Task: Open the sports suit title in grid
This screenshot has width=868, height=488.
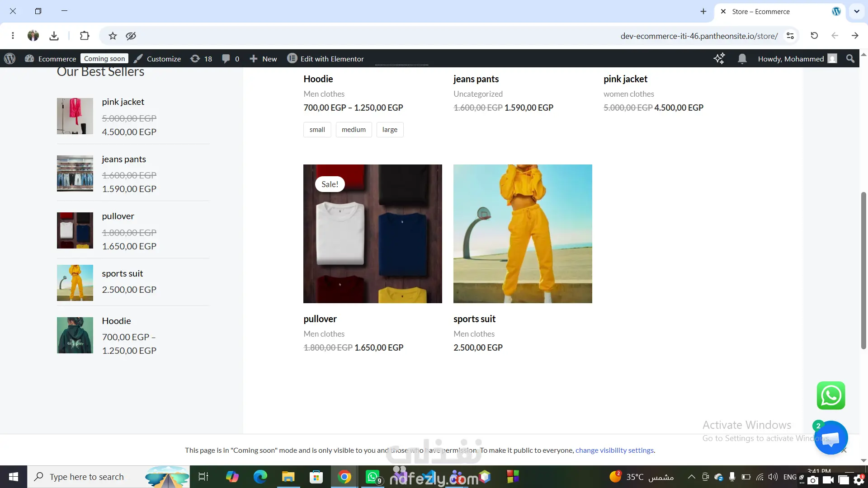Action: coord(475,319)
